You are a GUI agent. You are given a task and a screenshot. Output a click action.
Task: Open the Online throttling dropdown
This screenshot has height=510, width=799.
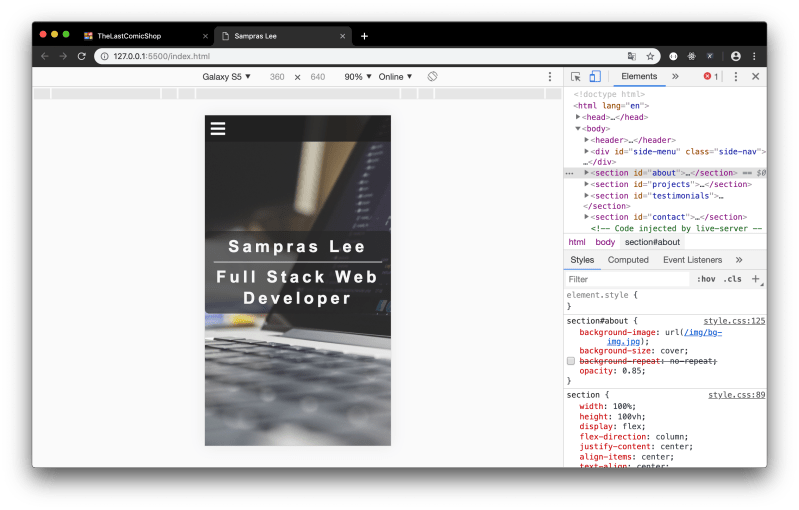pos(395,76)
